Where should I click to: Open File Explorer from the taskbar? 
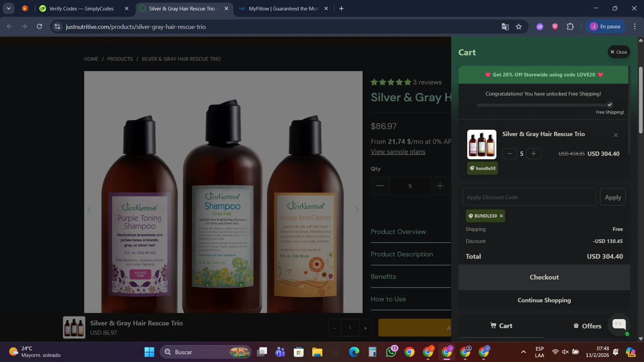[x=317, y=352]
